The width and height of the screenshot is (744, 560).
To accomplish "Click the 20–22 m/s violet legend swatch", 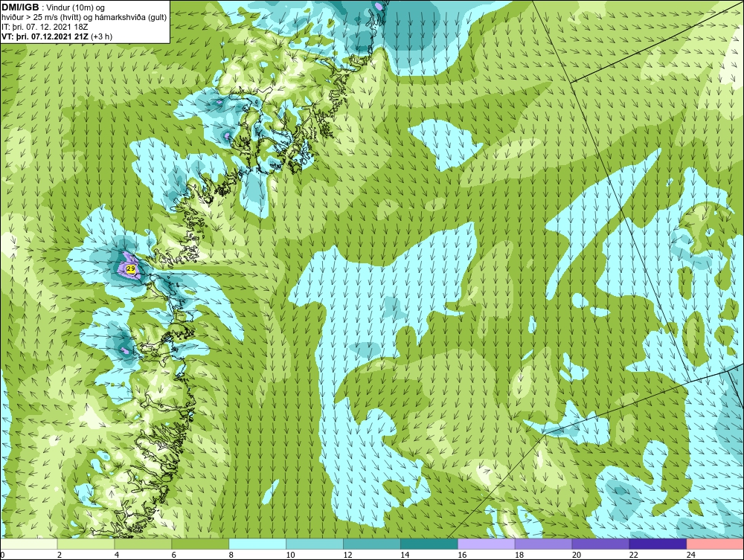I will [600, 544].
